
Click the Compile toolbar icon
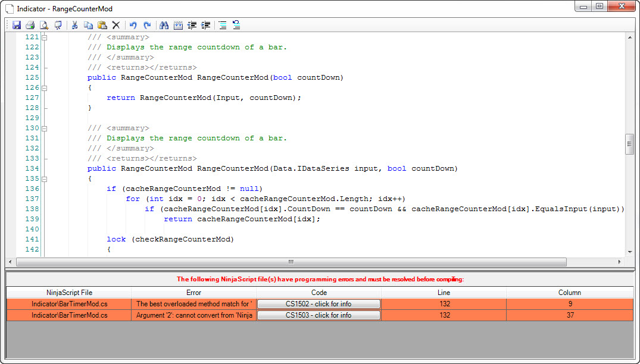coord(178,25)
